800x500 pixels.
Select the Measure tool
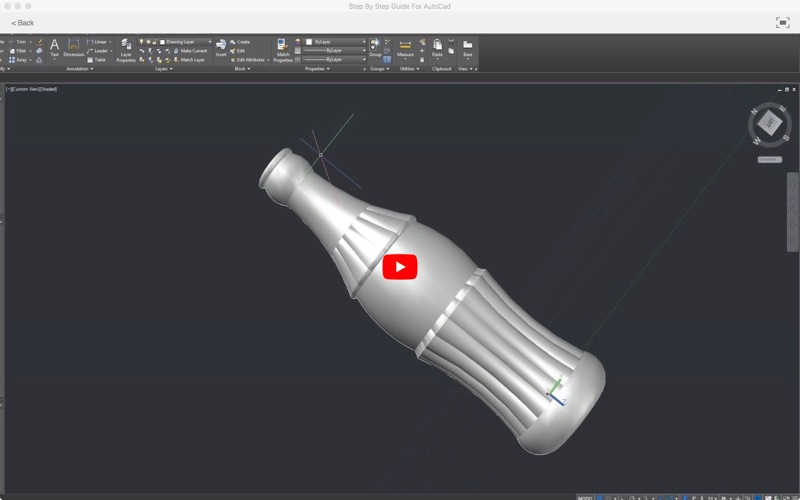406,48
